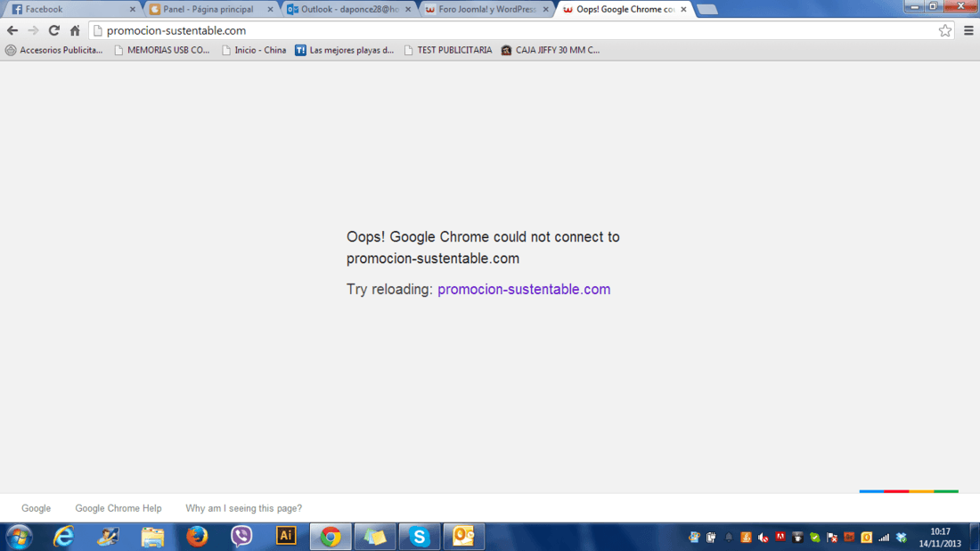Viewport: 980px width, 551px height.
Task: Click the page info icon in the address bar
Action: pyautogui.click(x=97, y=30)
